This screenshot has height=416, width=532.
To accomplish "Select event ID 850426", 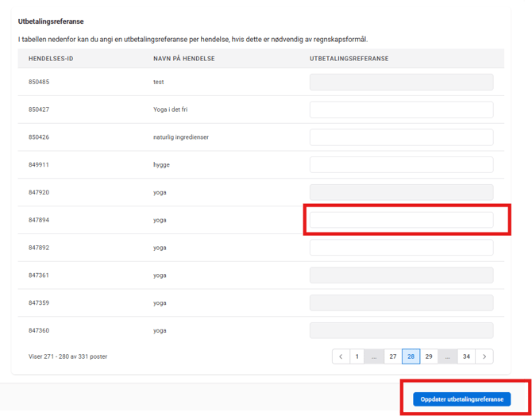I will (x=39, y=137).
